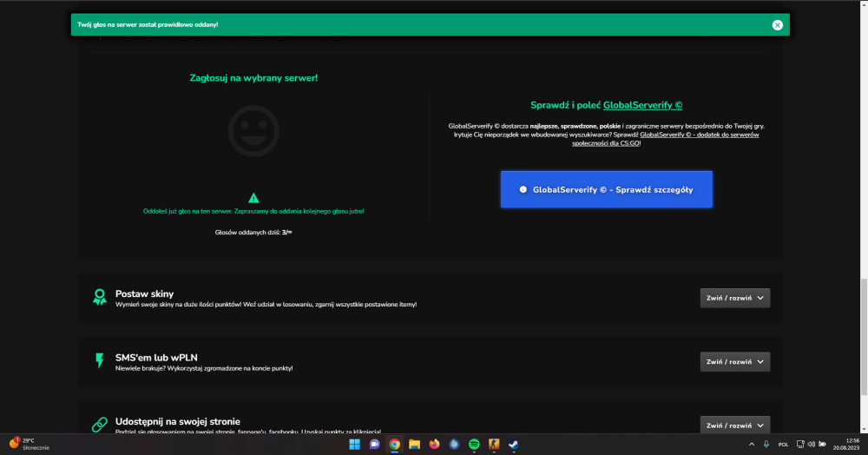Open Counter-Strike from the taskbar
868x455 pixels.
[x=494, y=444]
